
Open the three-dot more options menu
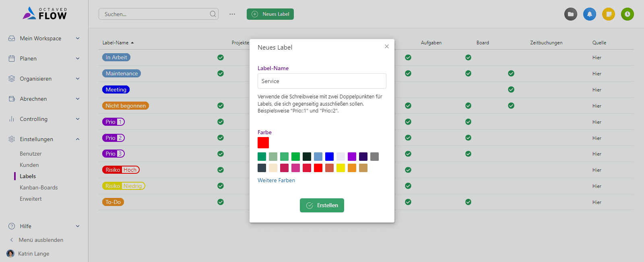[x=232, y=14]
